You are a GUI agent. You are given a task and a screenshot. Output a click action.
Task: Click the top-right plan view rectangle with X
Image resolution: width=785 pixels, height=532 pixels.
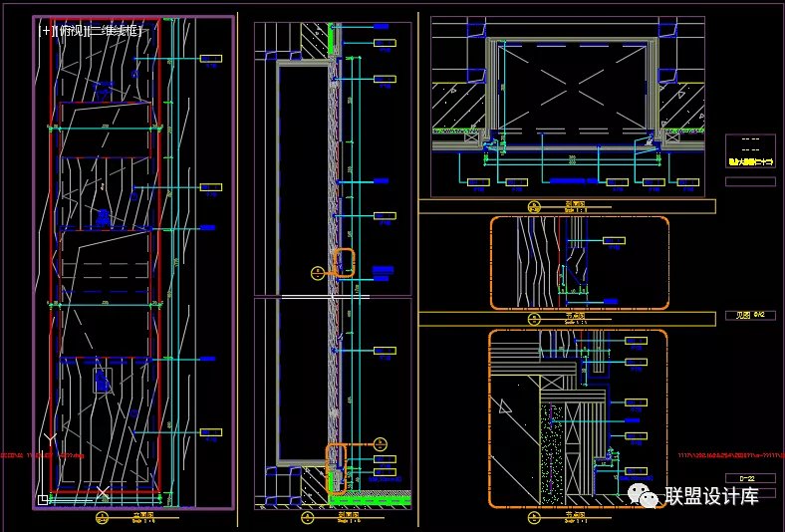coord(572,89)
